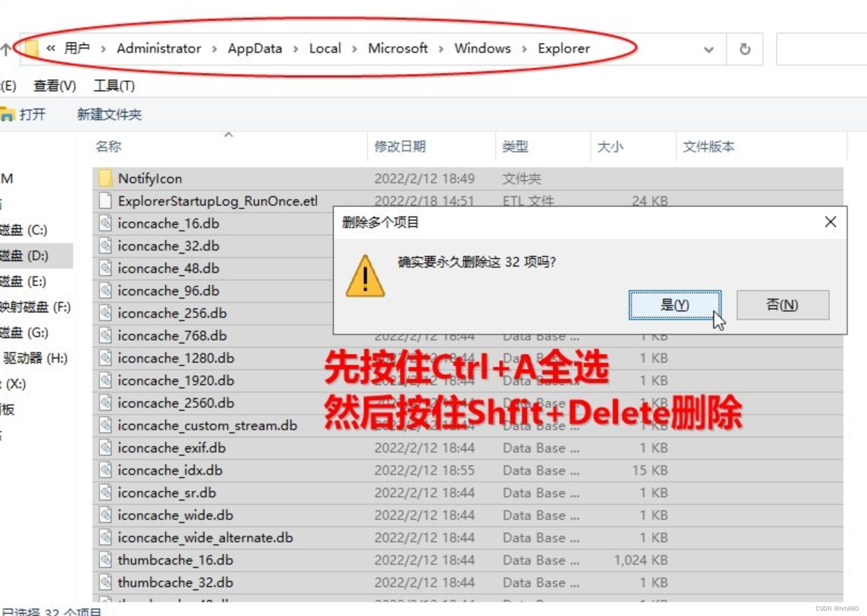Click the iconcache_2560.db file icon
This screenshot has width=867, height=616.
point(105,403)
